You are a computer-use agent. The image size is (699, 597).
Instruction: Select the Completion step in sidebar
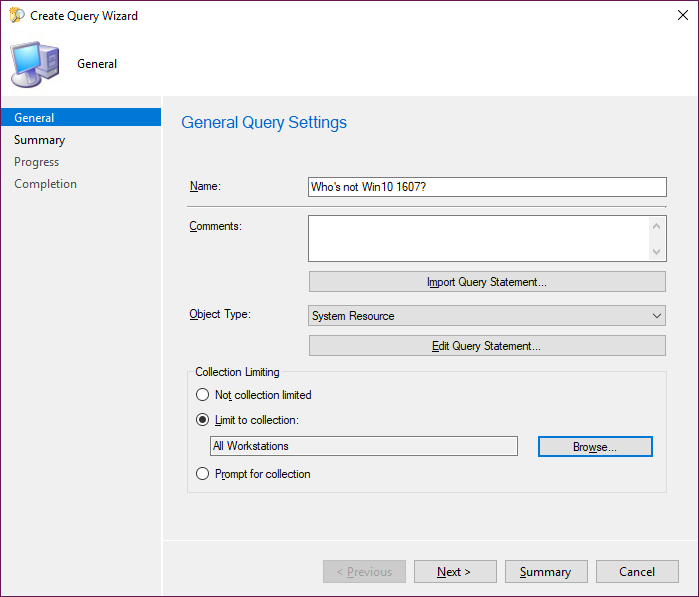click(46, 184)
